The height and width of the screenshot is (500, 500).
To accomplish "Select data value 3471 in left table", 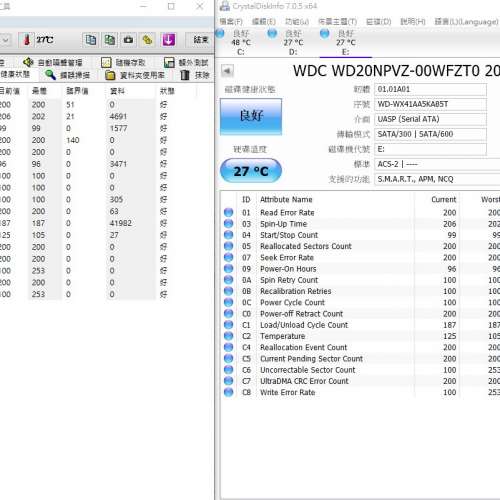I will point(118,164).
